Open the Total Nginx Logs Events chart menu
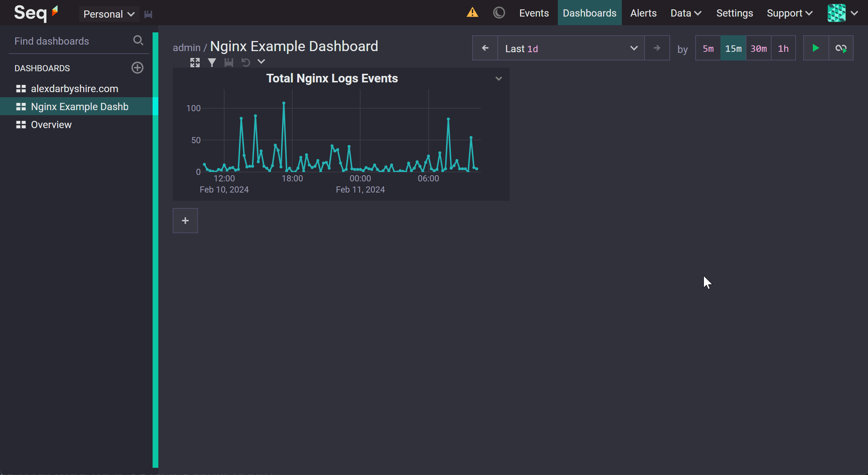Screen dimensions: 868x475 [x=498, y=78]
